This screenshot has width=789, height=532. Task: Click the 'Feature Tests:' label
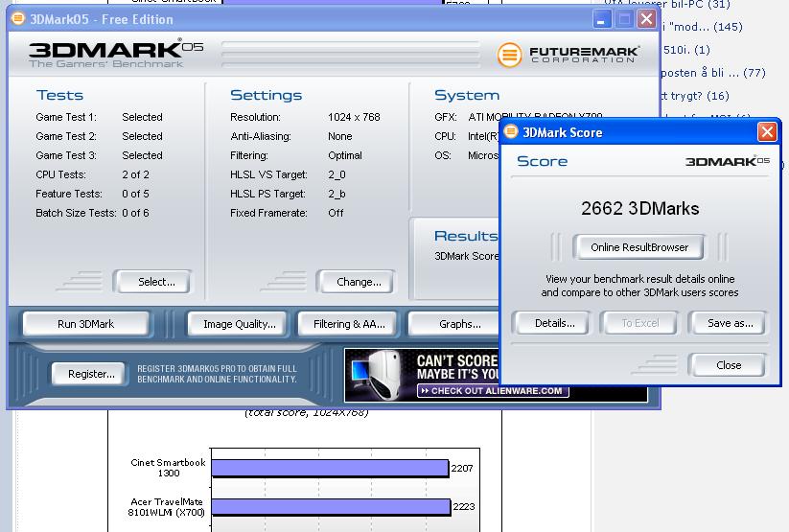(x=68, y=194)
